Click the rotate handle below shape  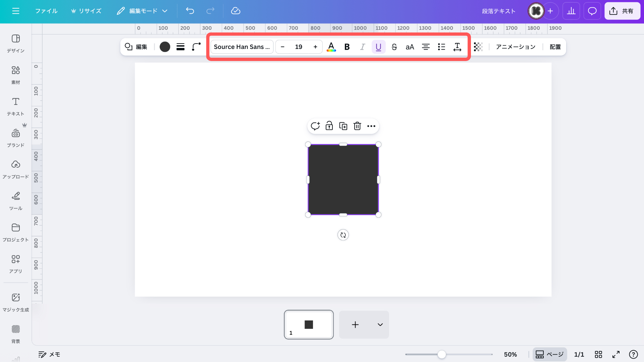(x=343, y=235)
